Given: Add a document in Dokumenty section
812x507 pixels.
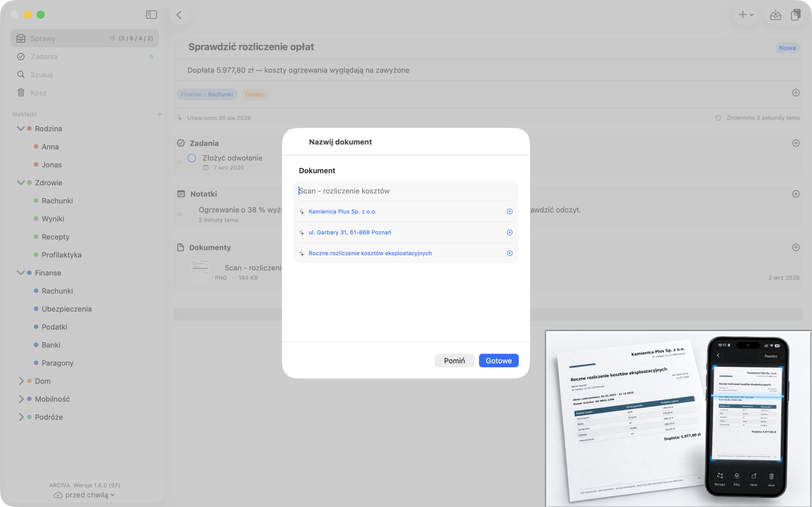Looking at the screenshot, I should 796,247.
